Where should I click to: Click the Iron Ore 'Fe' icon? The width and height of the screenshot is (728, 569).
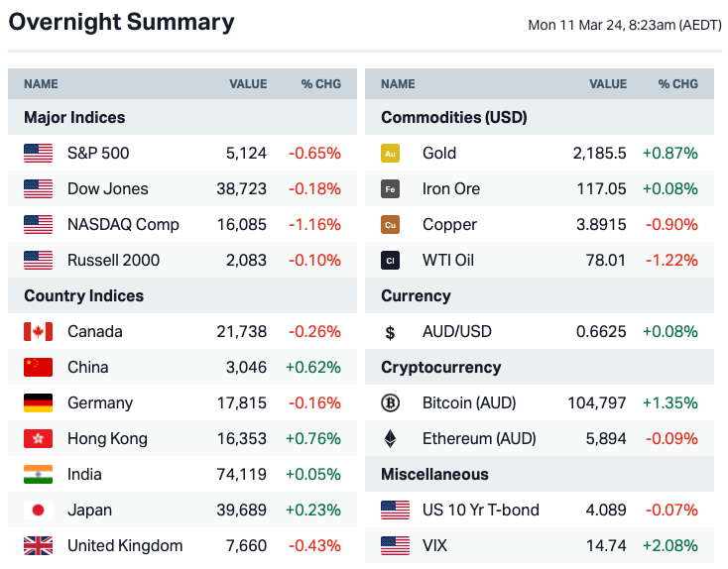[x=391, y=189]
